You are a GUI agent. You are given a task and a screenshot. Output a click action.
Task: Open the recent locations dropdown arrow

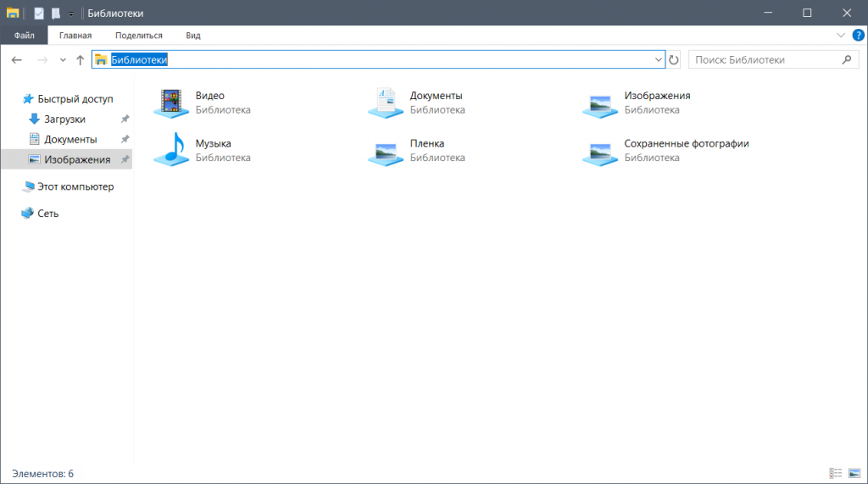[x=63, y=60]
